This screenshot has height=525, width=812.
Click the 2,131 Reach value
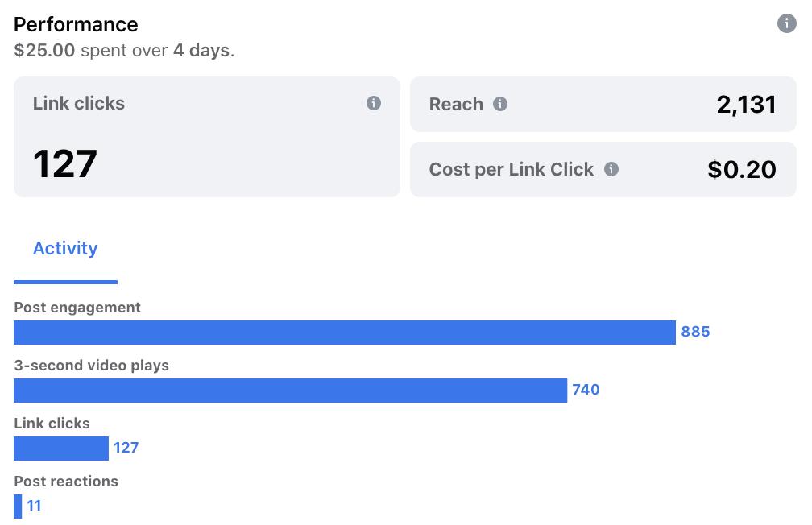coord(746,105)
